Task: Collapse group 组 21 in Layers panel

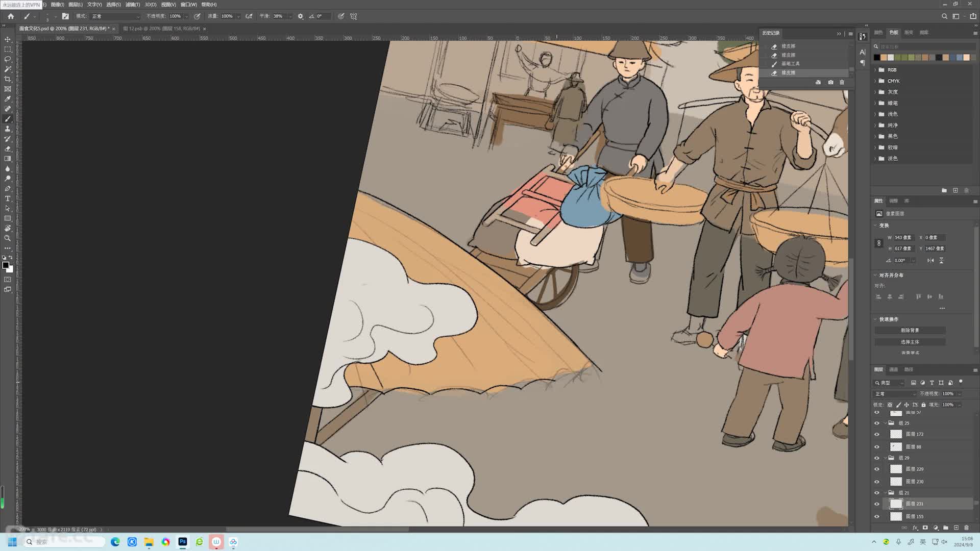Action: point(886,493)
